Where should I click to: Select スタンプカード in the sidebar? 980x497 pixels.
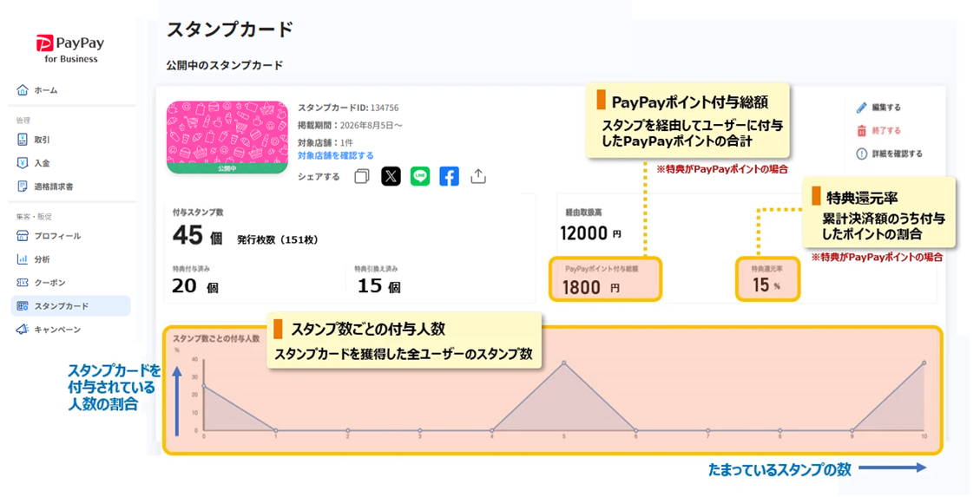70,306
